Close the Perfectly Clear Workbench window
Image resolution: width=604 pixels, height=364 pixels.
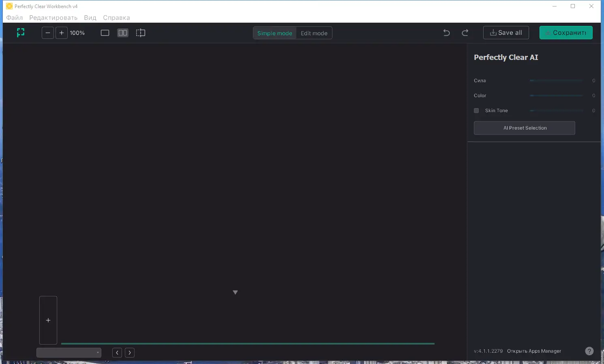[x=591, y=6]
